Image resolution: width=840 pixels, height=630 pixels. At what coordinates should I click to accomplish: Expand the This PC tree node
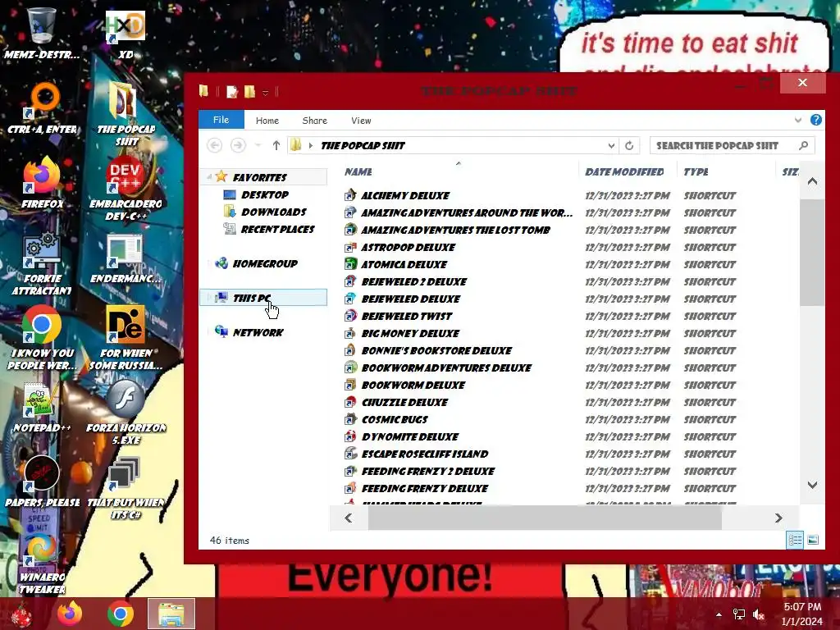click(x=209, y=297)
